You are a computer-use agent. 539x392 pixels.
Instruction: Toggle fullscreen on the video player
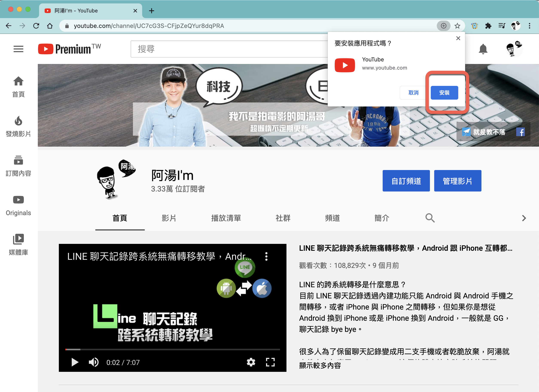270,362
